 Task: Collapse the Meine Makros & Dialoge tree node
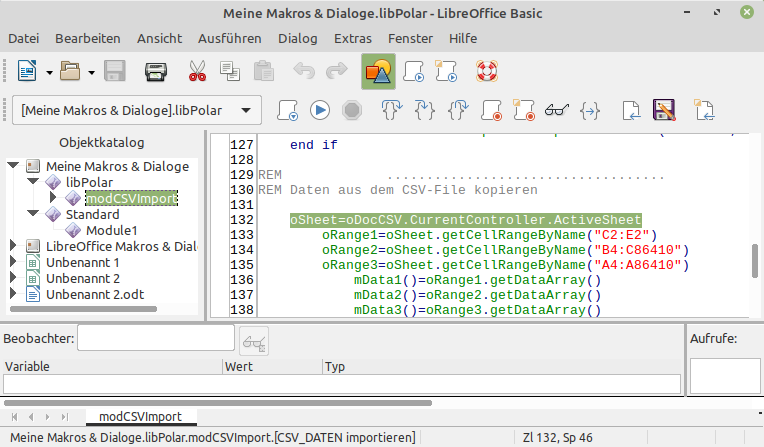point(14,166)
